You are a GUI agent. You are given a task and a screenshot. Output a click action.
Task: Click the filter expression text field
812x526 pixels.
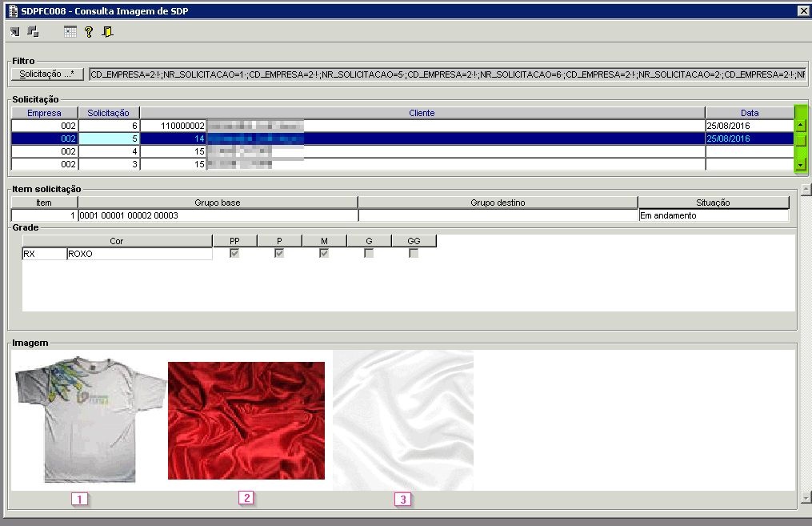pos(447,74)
